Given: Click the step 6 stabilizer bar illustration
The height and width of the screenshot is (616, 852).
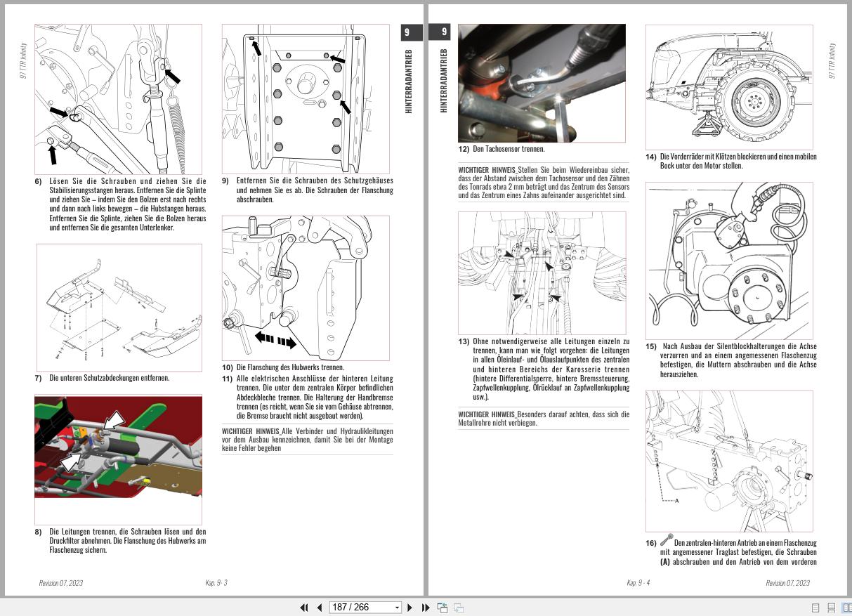Looking at the screenshot, I should 119,98.
